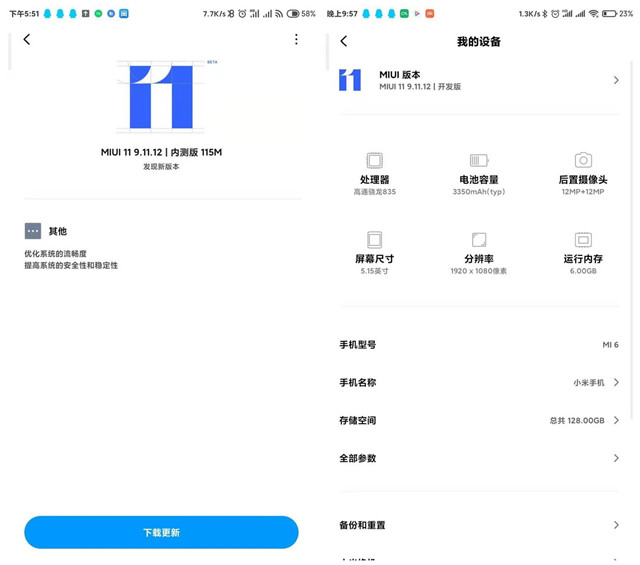The image size is (640, 565).
Task: Open 存储空间 storage row chevron
Action: (616, 421)
